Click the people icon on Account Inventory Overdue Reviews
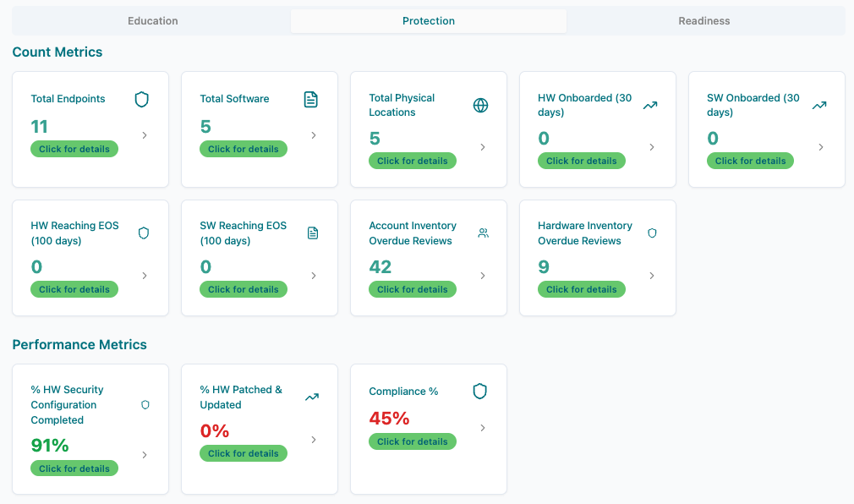 point(482,233)
